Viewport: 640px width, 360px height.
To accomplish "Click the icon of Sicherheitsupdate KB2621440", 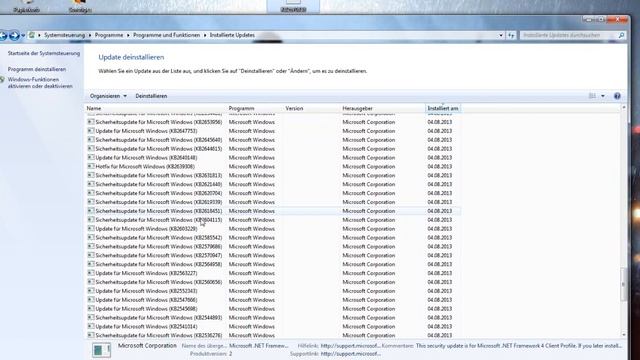I will (x=91, y=184).
